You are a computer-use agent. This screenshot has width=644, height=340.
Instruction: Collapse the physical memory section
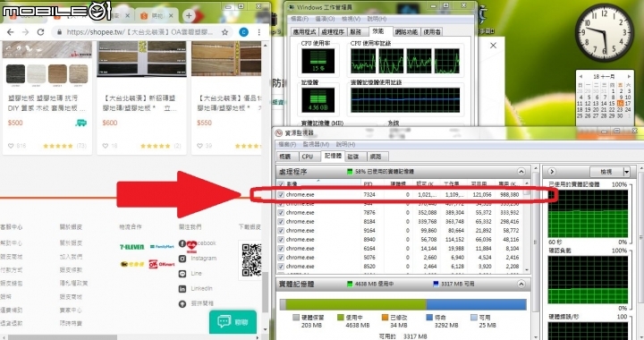(521, 285)
